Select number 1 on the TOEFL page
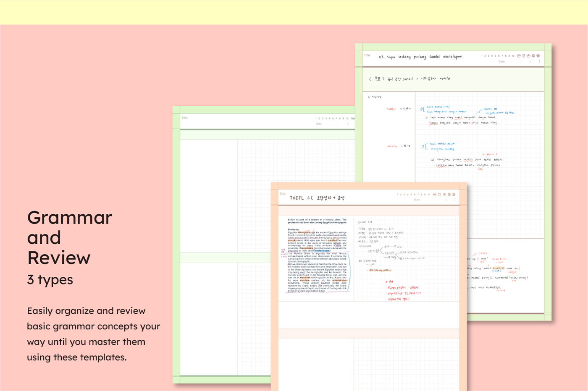 coord(398,195)
